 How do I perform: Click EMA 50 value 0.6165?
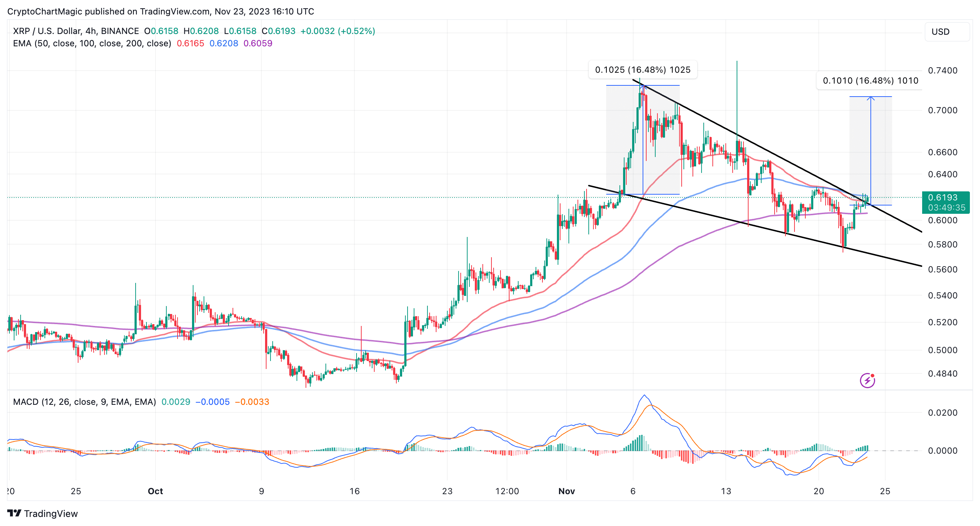click(x=190, y=43)
